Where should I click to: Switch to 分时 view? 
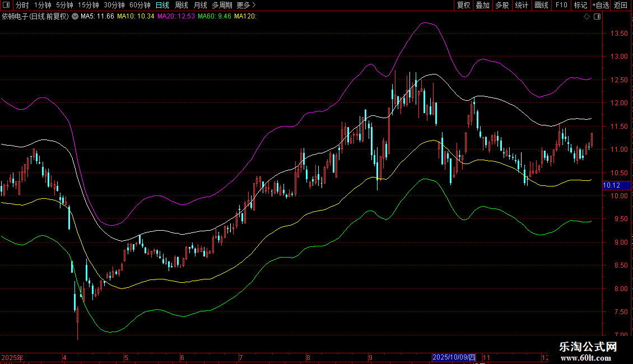22,5
